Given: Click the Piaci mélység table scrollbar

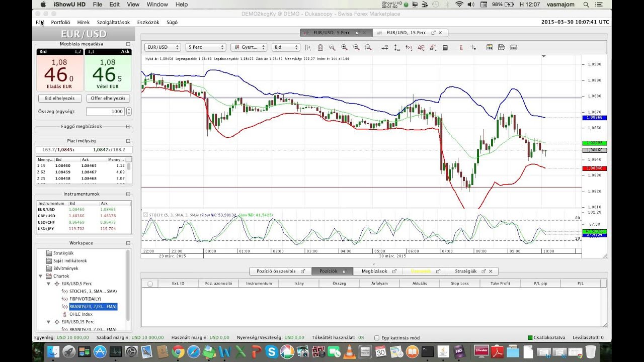Looking at the screenshot, I should 129,171.
